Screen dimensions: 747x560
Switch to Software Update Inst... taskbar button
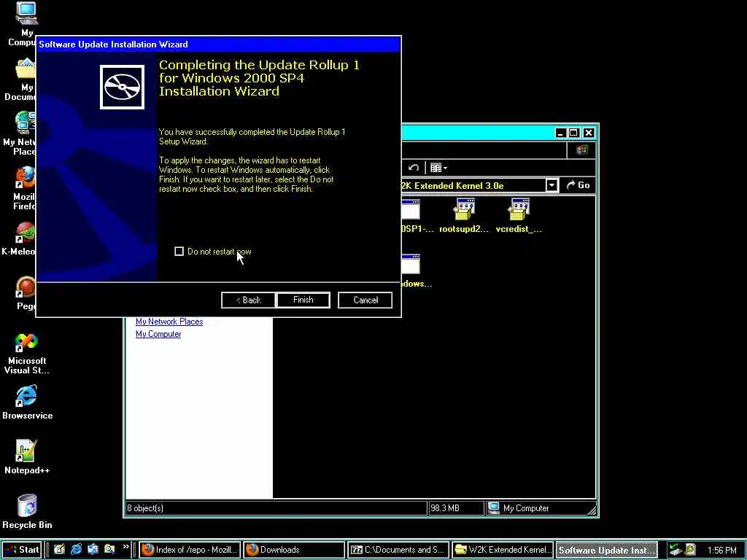pyautogui.click(x=606, y=550)
